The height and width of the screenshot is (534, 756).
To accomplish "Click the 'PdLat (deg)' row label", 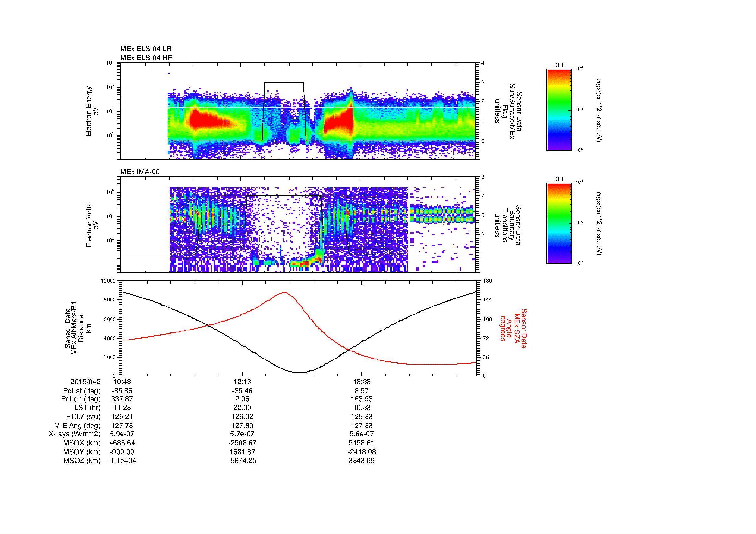I will [x=82, y=391].
